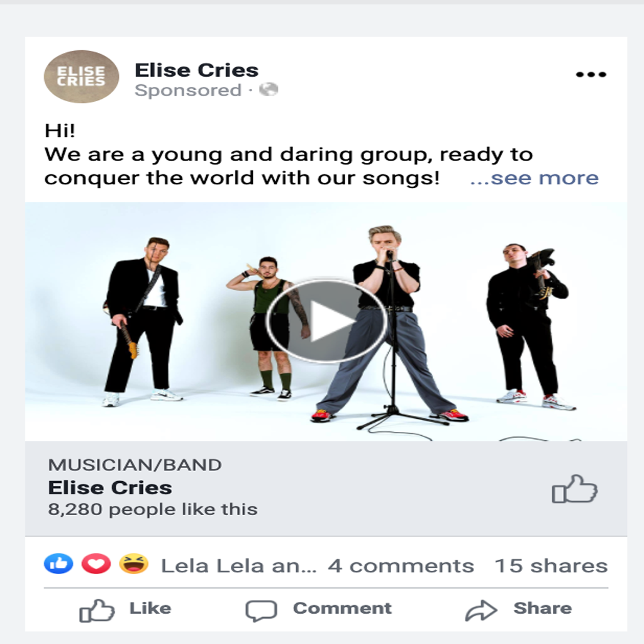
Task: Expand post text with see more
Action: coord(534,178)
